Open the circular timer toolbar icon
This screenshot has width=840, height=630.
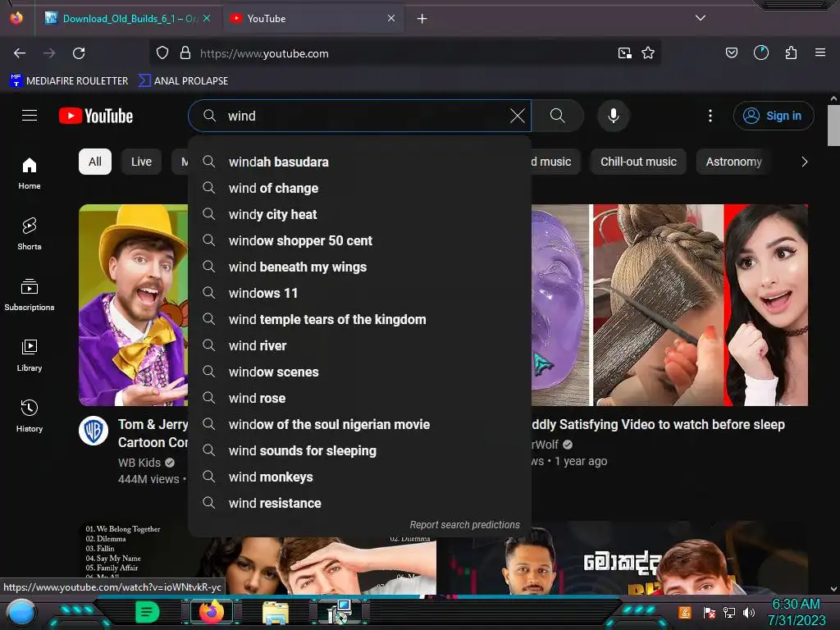point(761,52)
